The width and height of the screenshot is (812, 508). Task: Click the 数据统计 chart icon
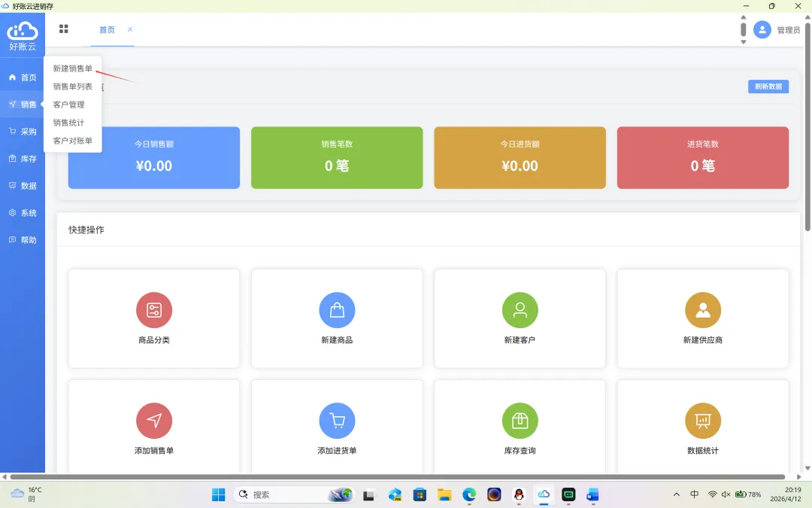(703, 421)
